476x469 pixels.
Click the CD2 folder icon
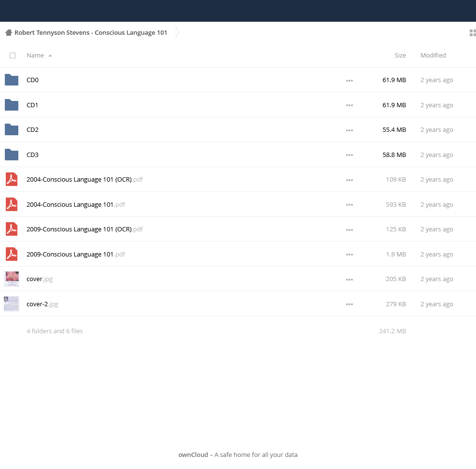coord(12,130)
